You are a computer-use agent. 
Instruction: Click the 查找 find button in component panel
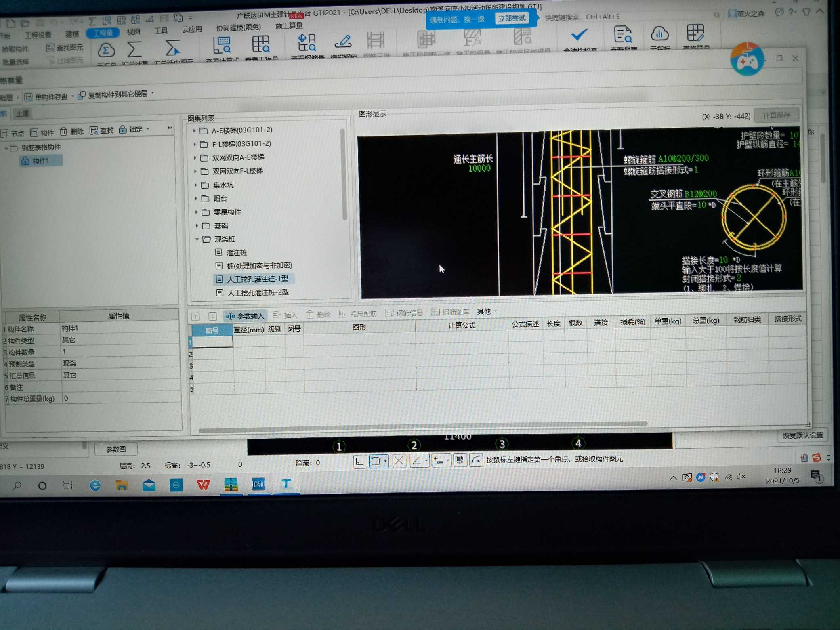tap(102, 131)
